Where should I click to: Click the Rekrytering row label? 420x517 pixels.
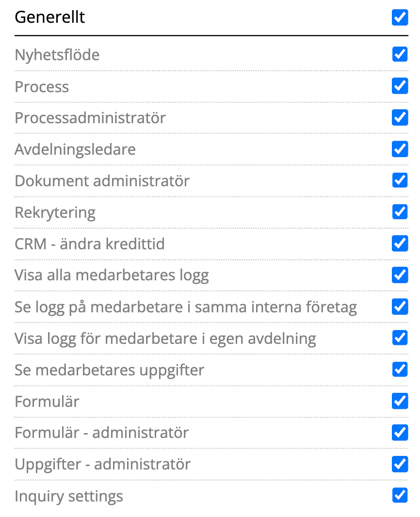click(x=55, y=212)
